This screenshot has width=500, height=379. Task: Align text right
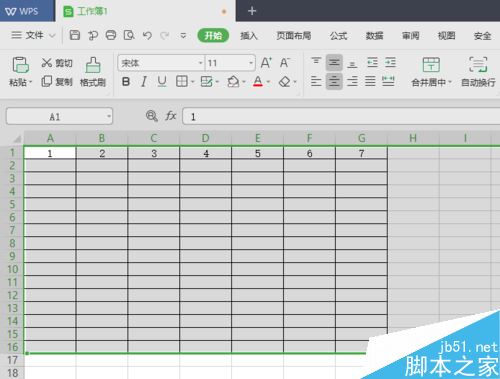coord(352,81)
